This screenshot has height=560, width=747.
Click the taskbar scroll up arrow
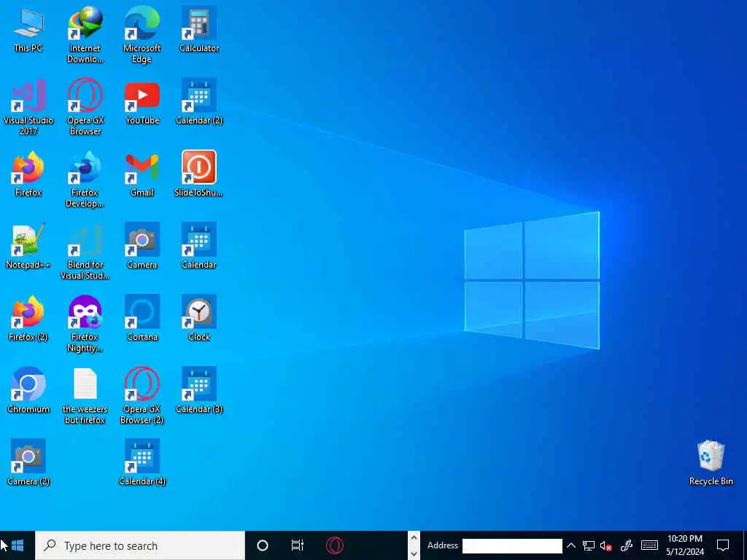(414, 538)
